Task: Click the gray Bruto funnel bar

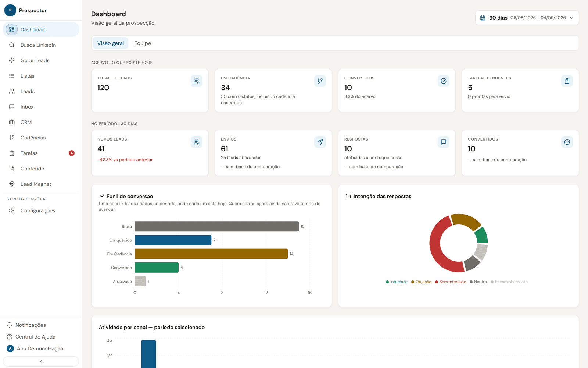Action: (x=217, y=226)
